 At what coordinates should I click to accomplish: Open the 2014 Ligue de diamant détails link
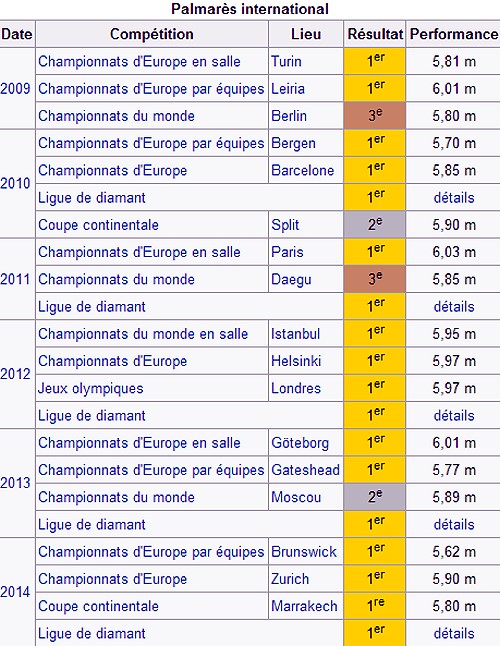[454, 633]
